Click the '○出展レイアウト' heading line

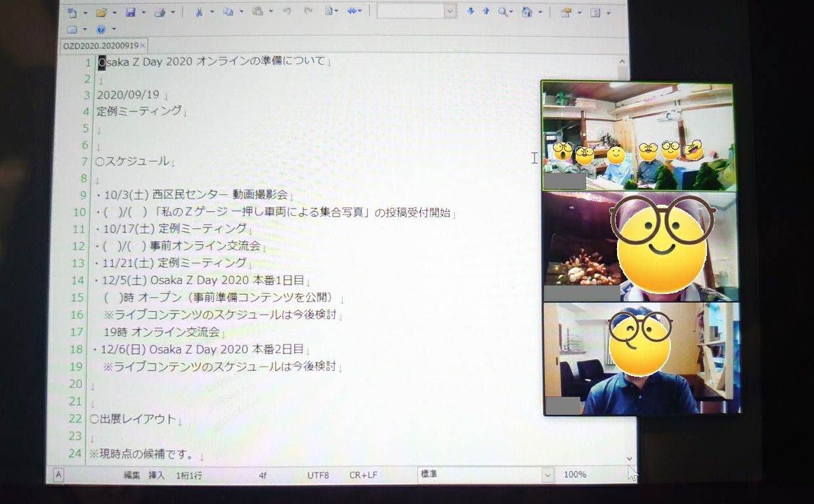133,419
